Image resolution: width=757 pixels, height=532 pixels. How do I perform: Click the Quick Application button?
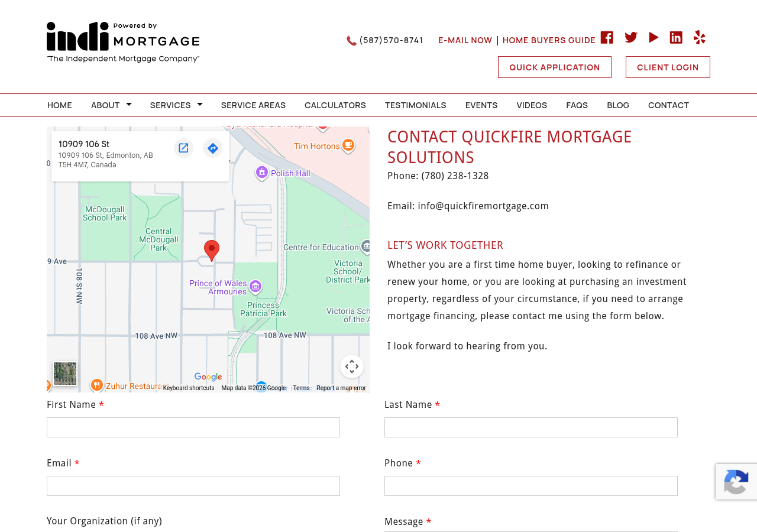point(555,67)
